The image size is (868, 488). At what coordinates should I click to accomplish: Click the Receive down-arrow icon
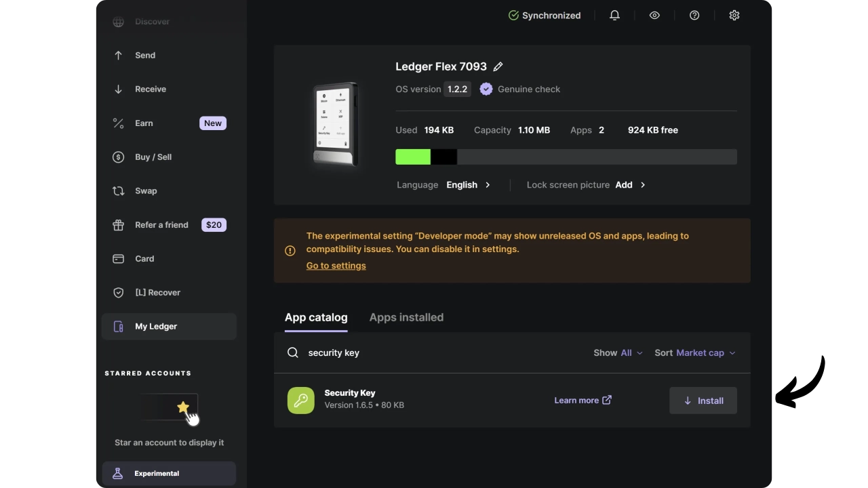[x=118, y=89]
